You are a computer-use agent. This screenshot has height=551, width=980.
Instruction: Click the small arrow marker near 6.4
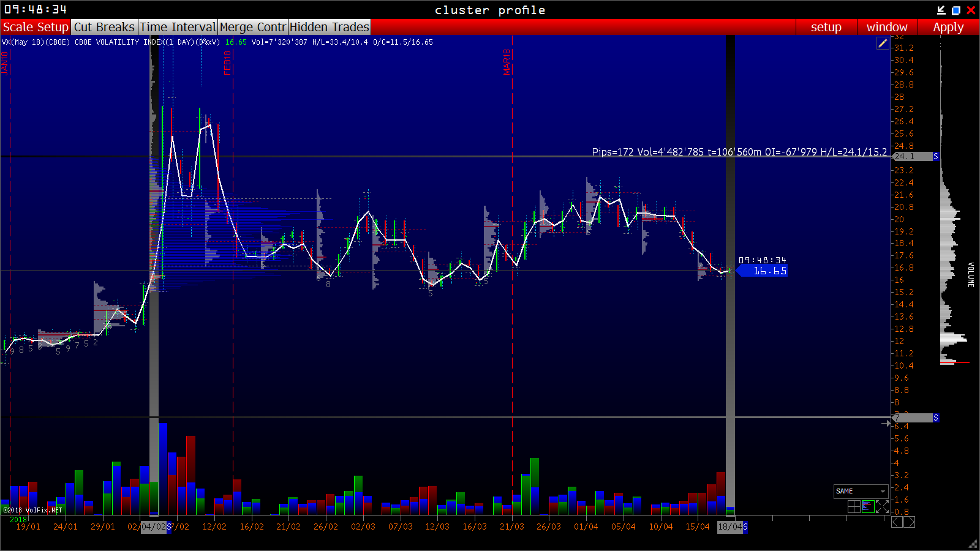pyautogui.click(x=886, y=423)
